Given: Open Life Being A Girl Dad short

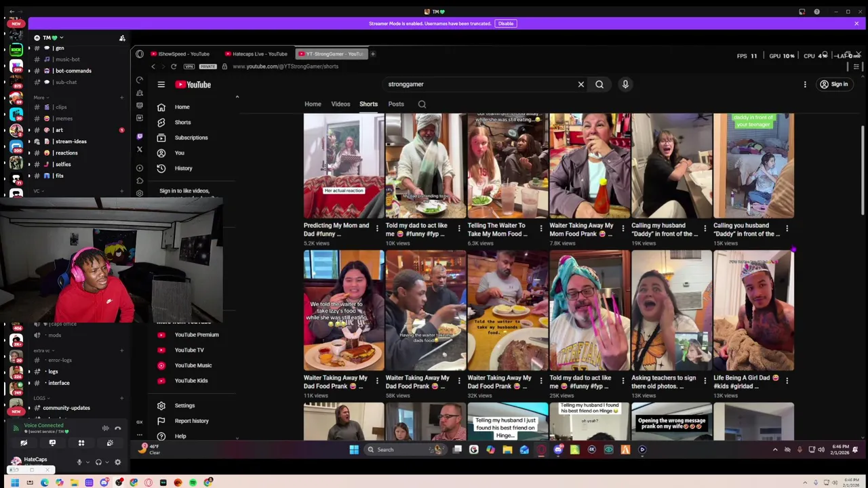Looking at the screenshot, I should tap(753, 311).
